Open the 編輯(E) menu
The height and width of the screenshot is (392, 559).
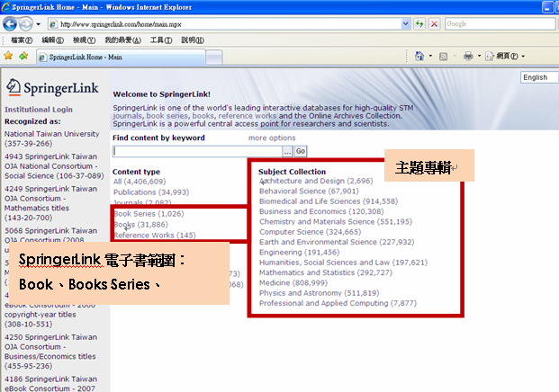coord(52,40)
